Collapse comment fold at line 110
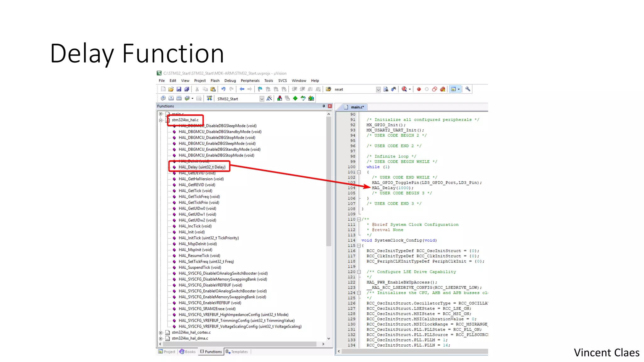 pyautogui.click(x=359, y=219)
